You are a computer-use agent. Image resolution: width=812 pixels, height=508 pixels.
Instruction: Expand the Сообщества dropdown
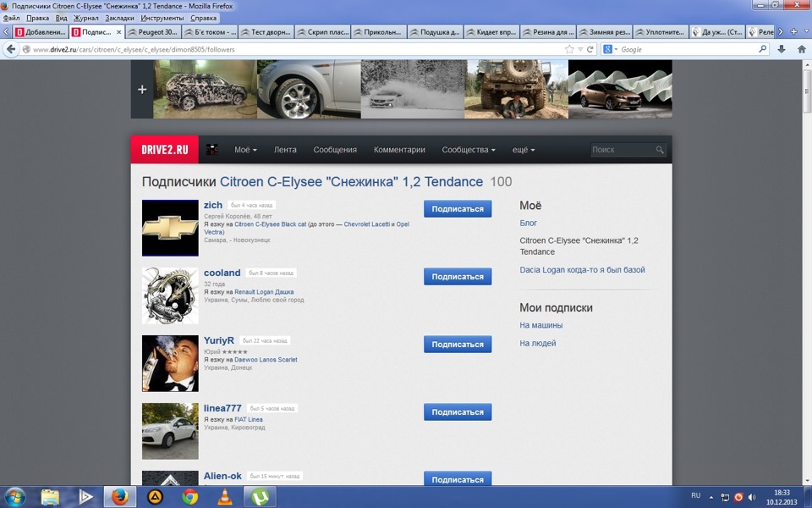[x=468, y=150]
